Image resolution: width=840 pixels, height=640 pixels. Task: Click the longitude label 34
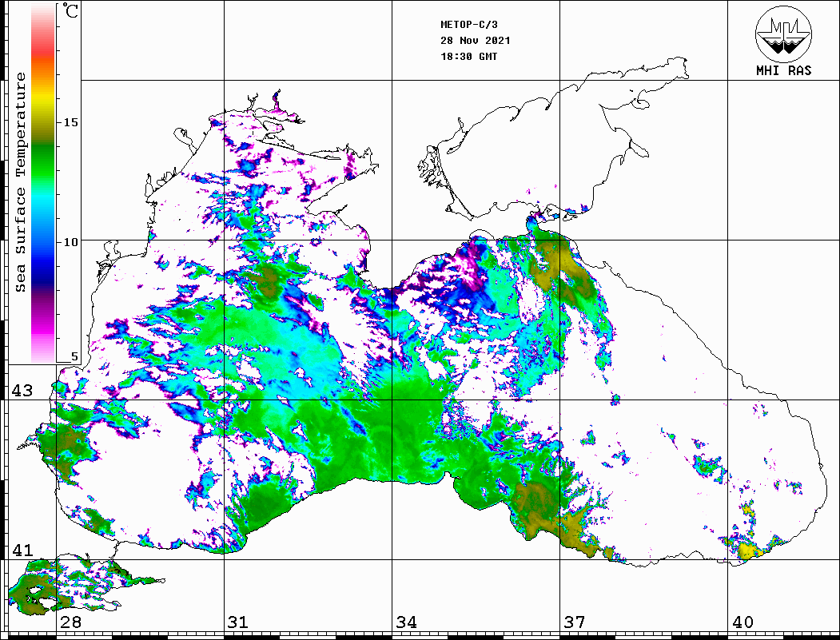click(406, 622)
